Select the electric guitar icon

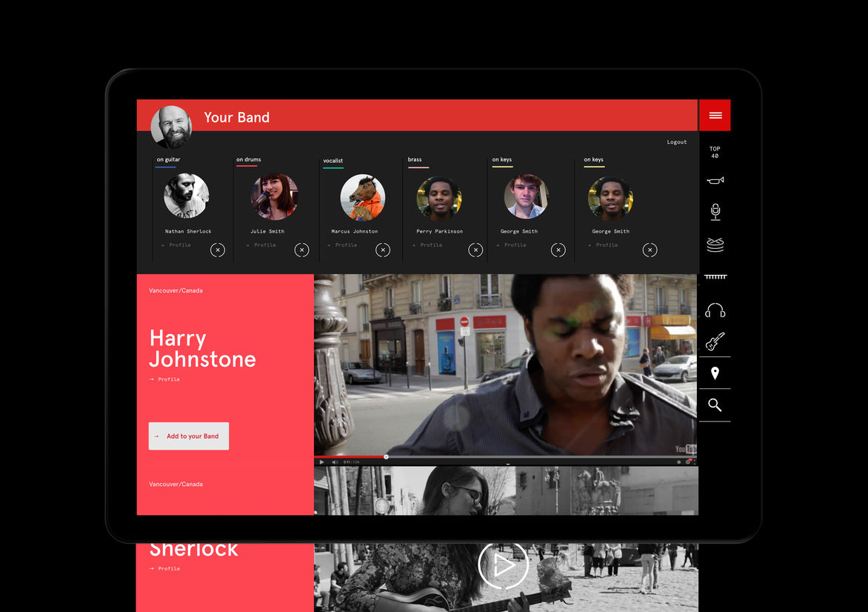click(715, 342)
